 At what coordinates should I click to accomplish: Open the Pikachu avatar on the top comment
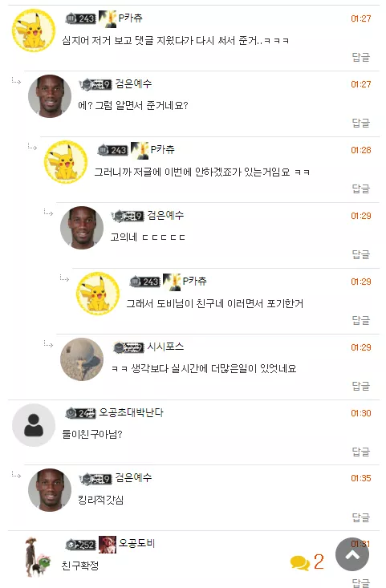(x=34, y=30)
